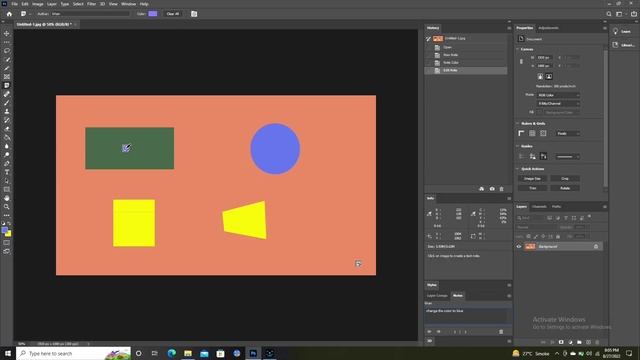Switch to the Layer Comps tab
640x360 pixels.
coord(437,296)
